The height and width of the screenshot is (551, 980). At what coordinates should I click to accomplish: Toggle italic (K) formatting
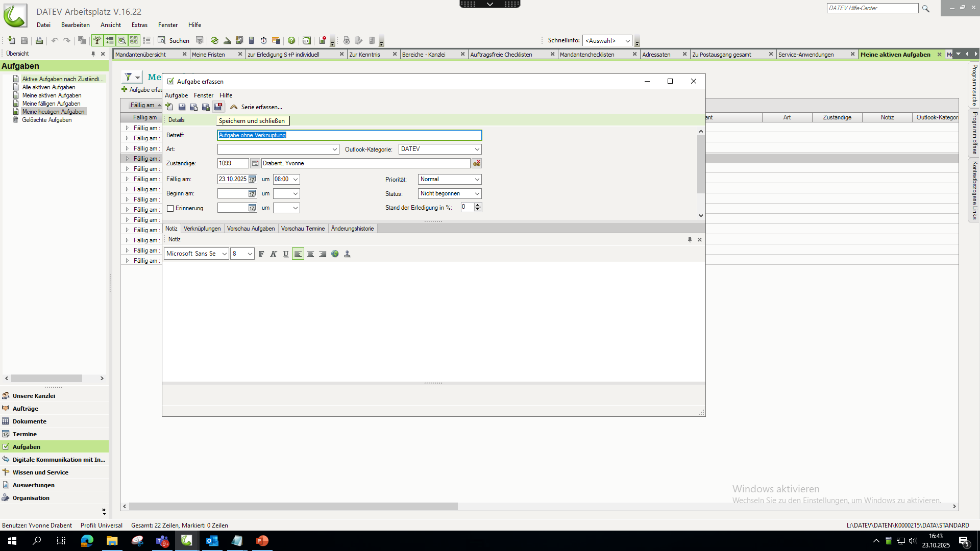[x=274, y=254]
